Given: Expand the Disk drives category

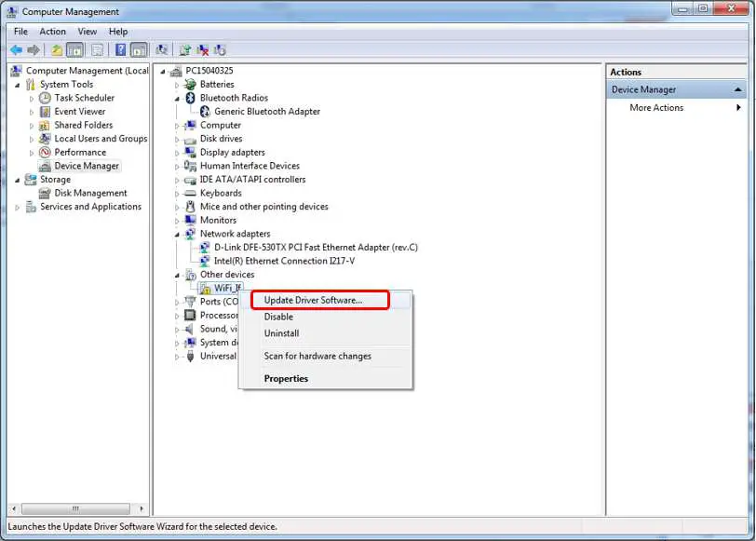Looking at the screenshot, I should coord(175,139).
